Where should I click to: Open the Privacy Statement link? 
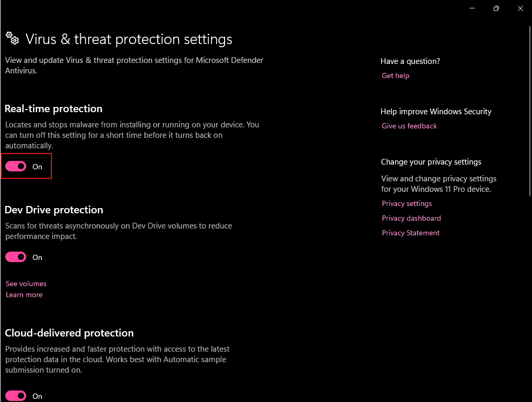[411, 233]
